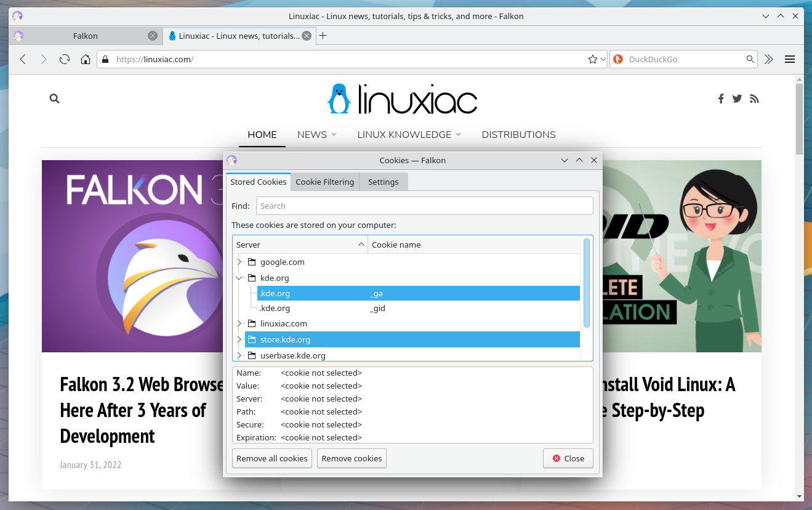This screenshot has width=812, height=510.
Task: Open the DISTRIBUTIONS navigation item
Action: tap(518, 134)
